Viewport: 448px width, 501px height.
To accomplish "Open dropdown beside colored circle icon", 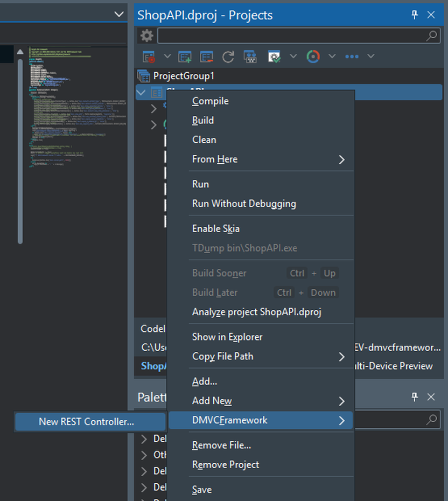I will pos(332,56).
